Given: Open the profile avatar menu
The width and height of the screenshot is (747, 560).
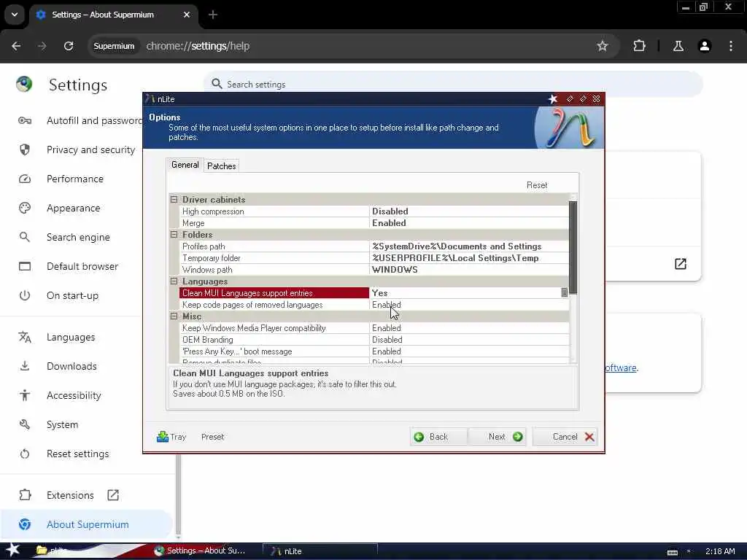Looking at the screenshot, I should coord(705,46).
